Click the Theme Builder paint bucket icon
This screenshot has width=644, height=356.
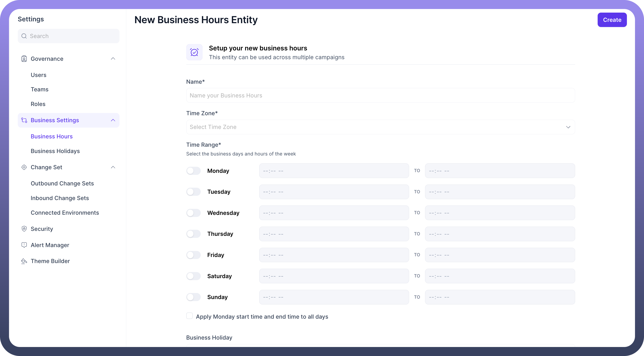click(24, 261)
